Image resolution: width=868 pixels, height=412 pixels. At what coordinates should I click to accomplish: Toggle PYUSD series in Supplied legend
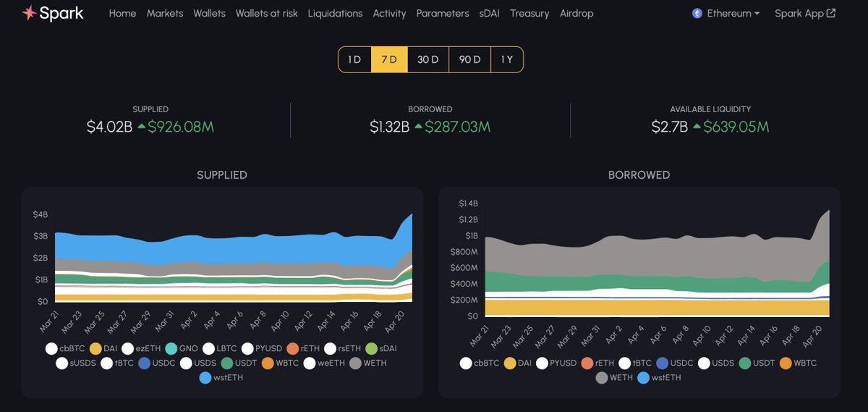(262, 348)
